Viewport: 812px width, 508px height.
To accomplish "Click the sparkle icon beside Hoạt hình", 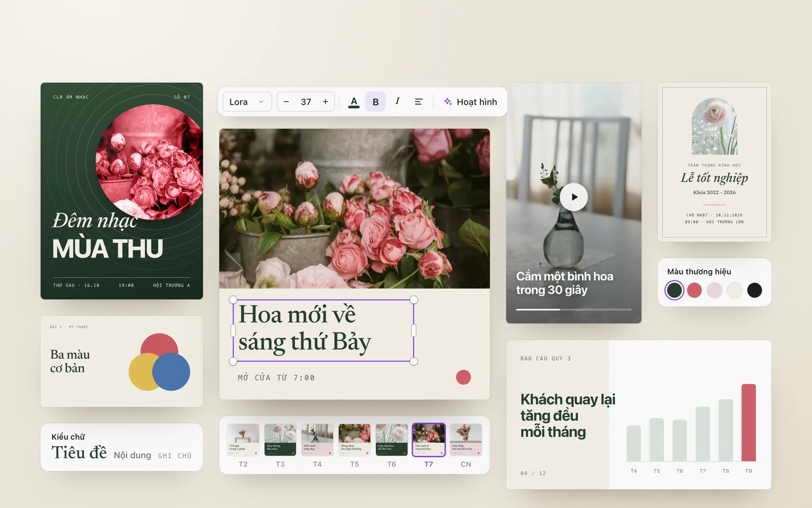I will [x=448, y=102].
